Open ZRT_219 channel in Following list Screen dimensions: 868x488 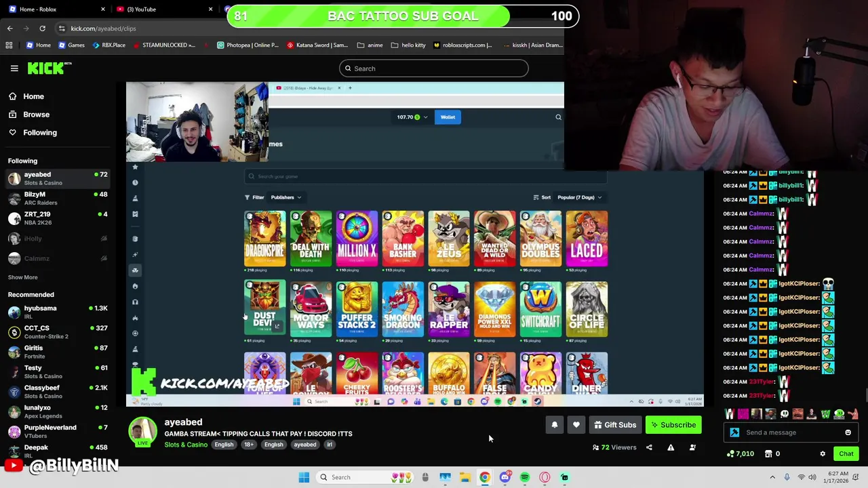click(x=58, y=218)
